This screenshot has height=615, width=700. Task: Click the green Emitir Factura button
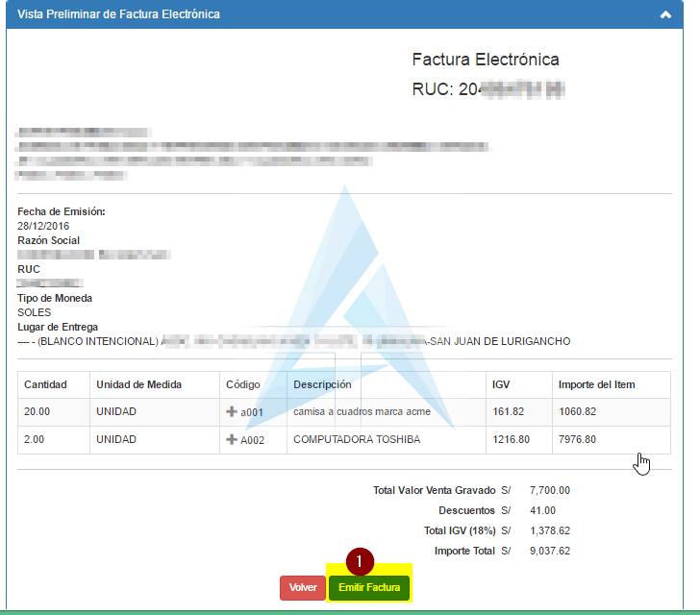point(369,587)
